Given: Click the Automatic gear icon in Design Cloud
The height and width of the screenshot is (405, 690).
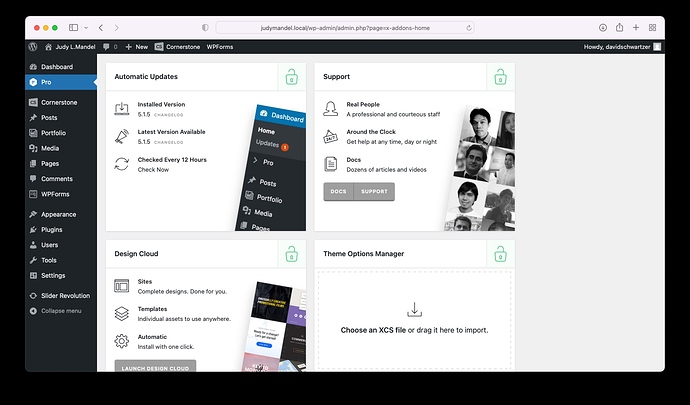Looking at the screenshot, I should click(x=122, y=341).
